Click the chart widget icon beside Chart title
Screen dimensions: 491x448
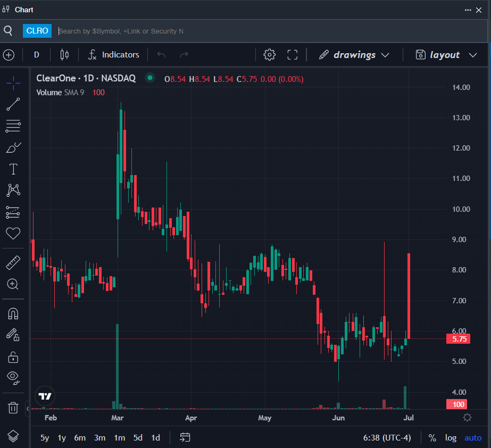click(6, 10)
